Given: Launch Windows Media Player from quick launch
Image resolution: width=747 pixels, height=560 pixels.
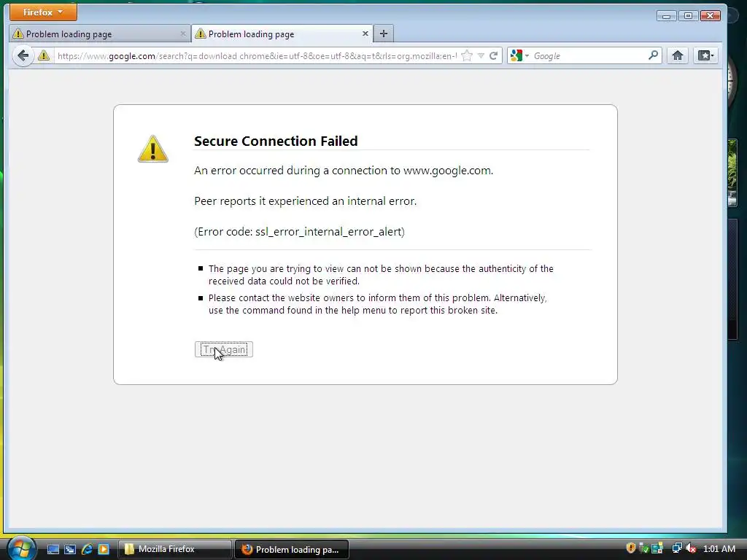Looking at the screenshot, I should pos(104,549).
